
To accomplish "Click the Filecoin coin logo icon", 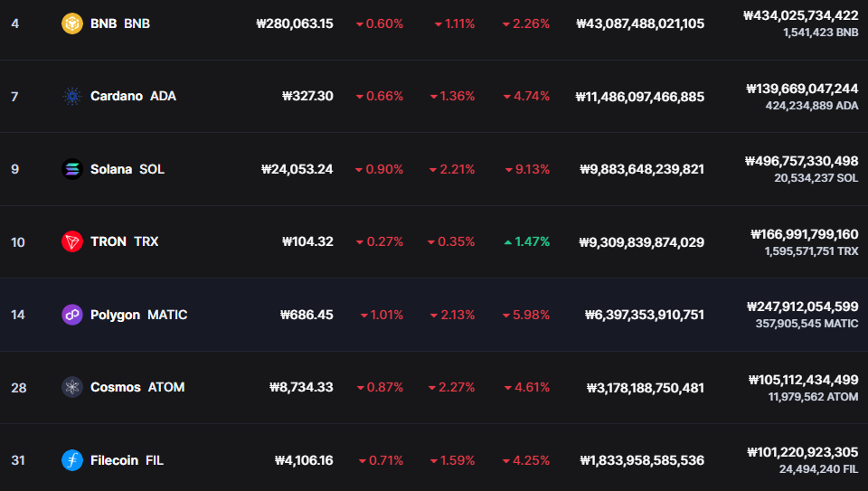I will (72, 460).
